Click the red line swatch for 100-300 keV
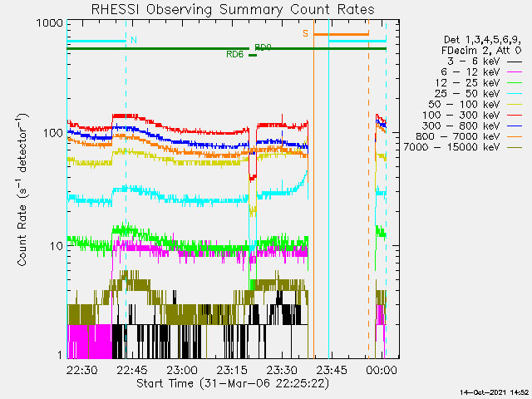 pyautogui.click(x=515, y=116)
